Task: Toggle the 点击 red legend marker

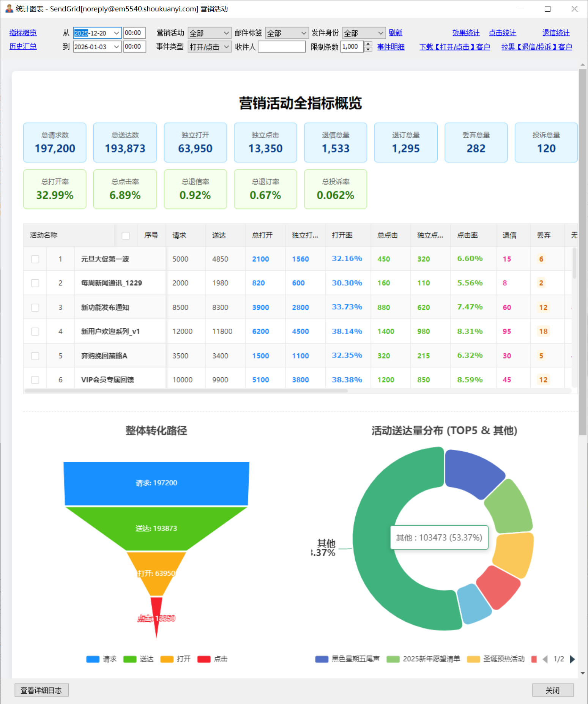Action: point(204,659)
